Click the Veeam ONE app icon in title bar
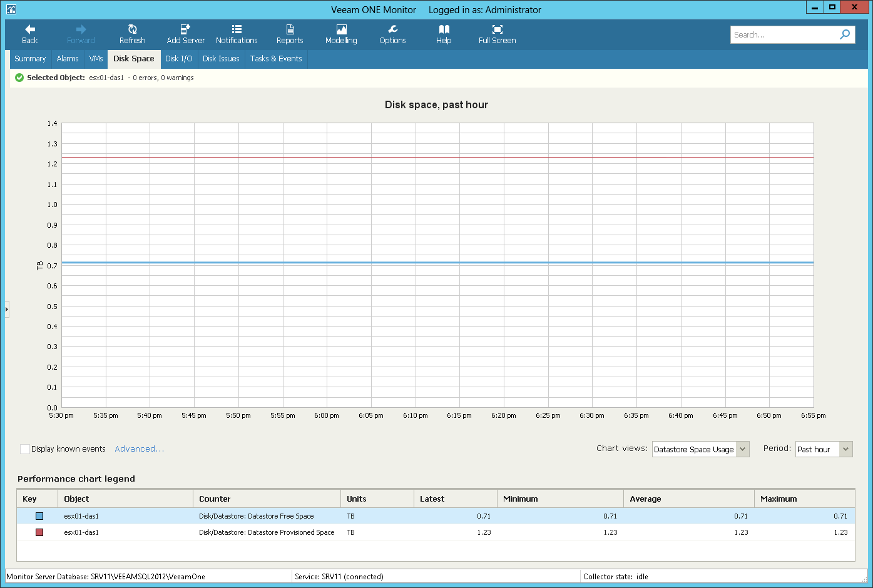The width and height of the screenshot is (873, 588). pyautogui.click(x=11, y=9)
